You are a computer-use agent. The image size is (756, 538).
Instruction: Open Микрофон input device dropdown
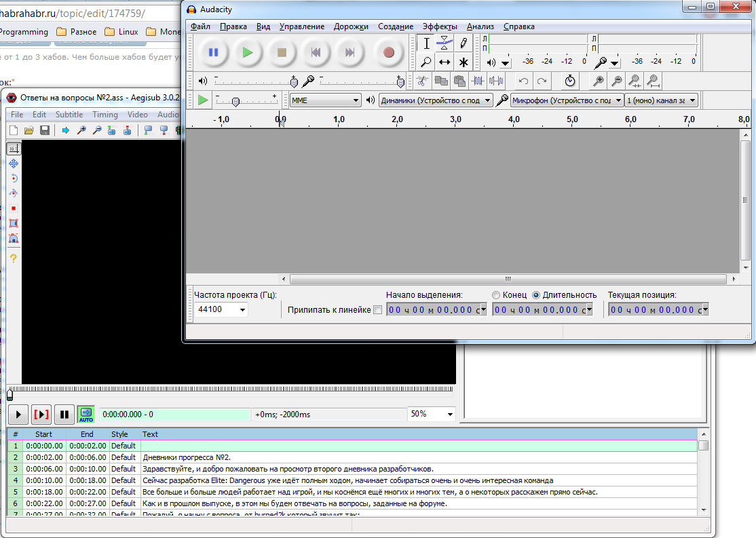pyautogui.click(x=567, y=100)
